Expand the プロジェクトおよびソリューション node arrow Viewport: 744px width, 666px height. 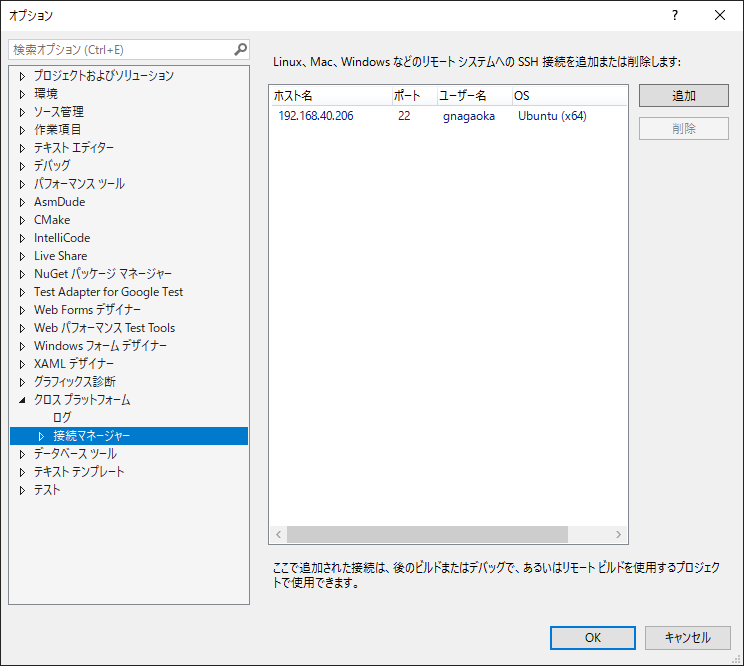point(22,76)
